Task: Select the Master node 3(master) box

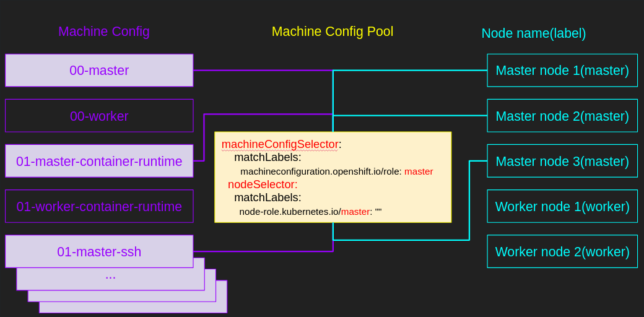Action: coord(562,161)
